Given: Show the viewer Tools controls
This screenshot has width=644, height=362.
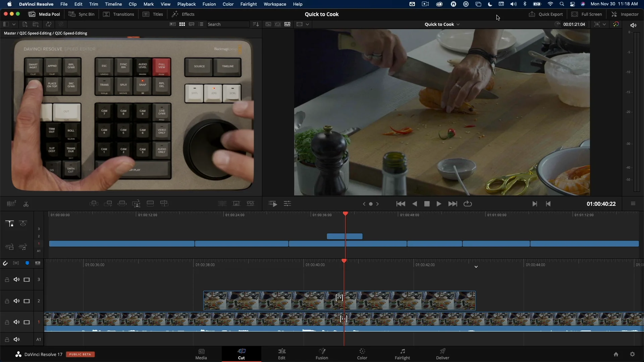Looking at the screenshot, I should point(287,204).
